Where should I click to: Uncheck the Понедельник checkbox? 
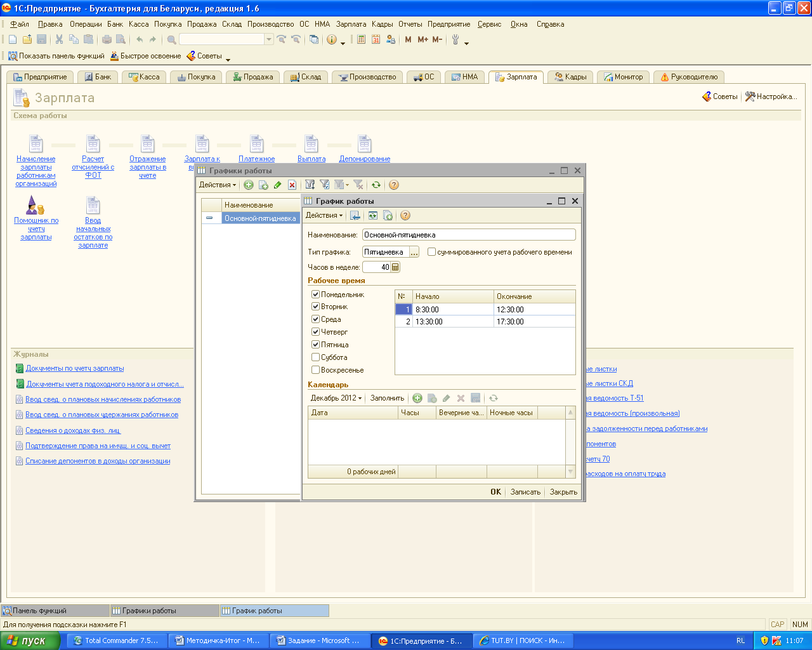[315, 295]
